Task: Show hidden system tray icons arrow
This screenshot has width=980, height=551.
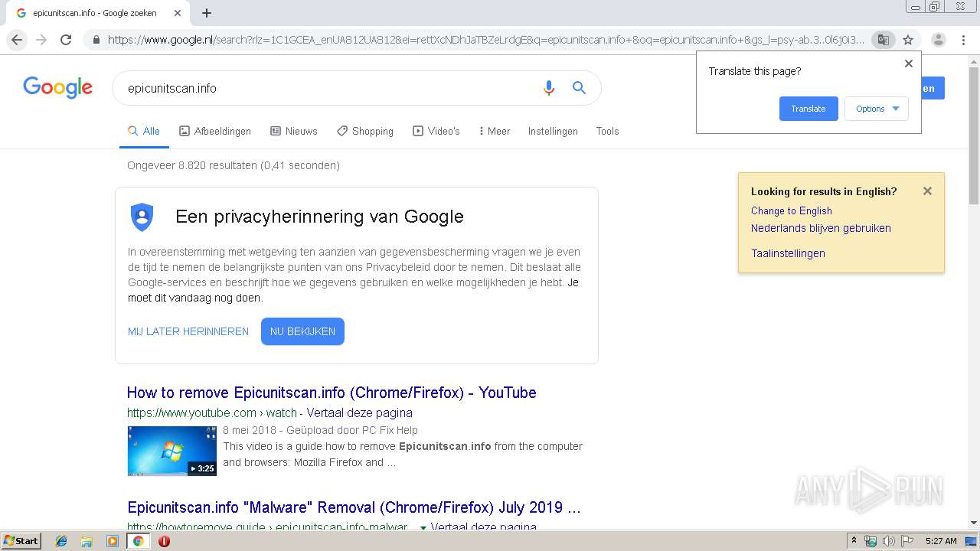Action: (x=854, y=541)
